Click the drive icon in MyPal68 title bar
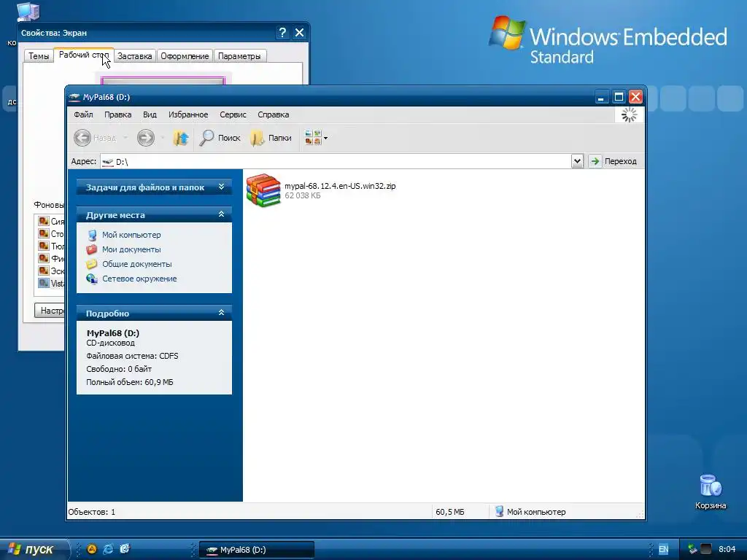 (x=74, y=97)
